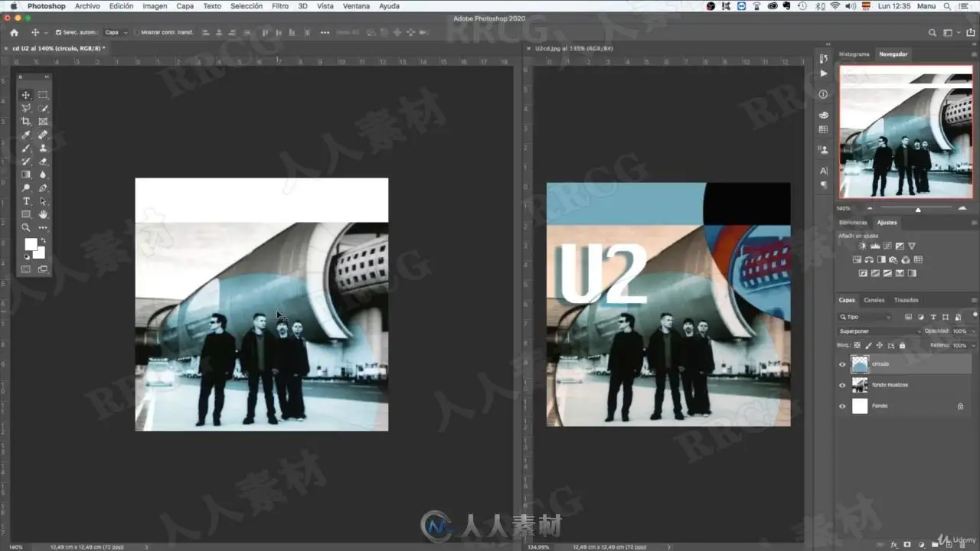Open the Archivo menu
This screenshot has height=551, width=980.
[x=87, y=6]
